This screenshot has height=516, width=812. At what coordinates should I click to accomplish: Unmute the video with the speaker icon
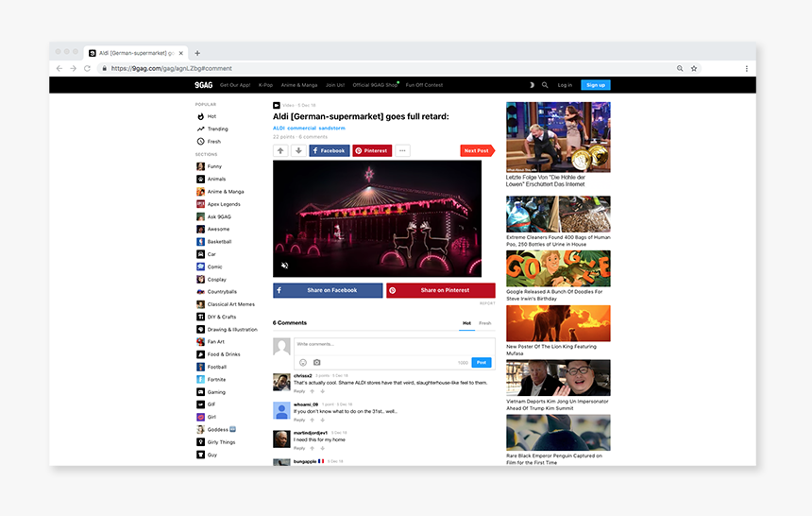pyautogui.click(x=284, y=266)
